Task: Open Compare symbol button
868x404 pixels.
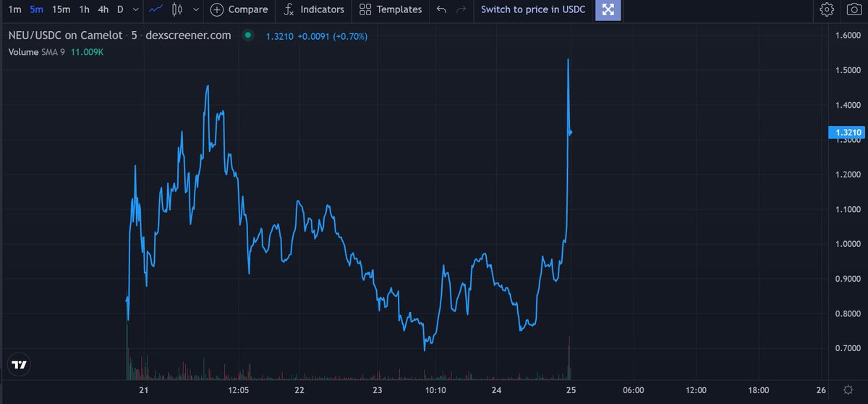Action: [x=239, y=9]
